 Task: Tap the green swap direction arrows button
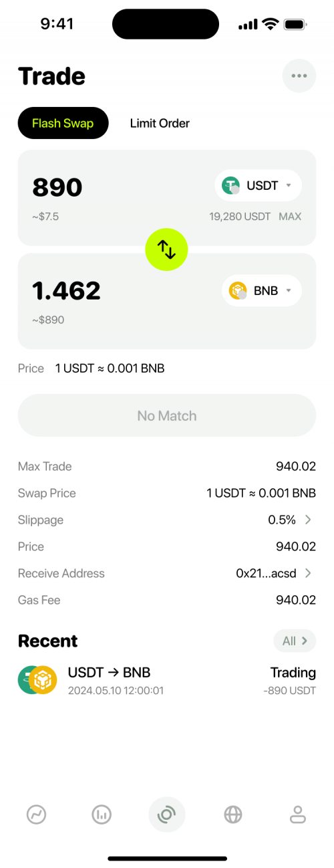click(167, 249)
